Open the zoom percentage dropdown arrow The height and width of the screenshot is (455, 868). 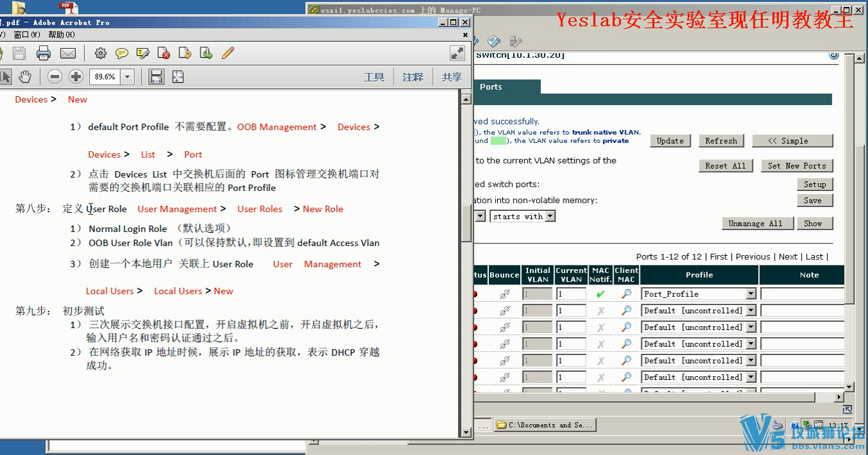[x=127, y=77]
